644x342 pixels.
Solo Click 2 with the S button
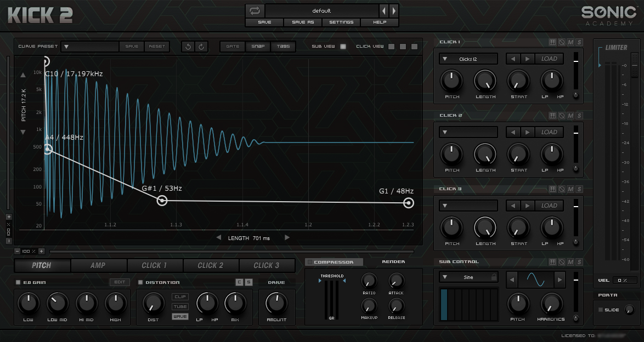coord(579,116)
